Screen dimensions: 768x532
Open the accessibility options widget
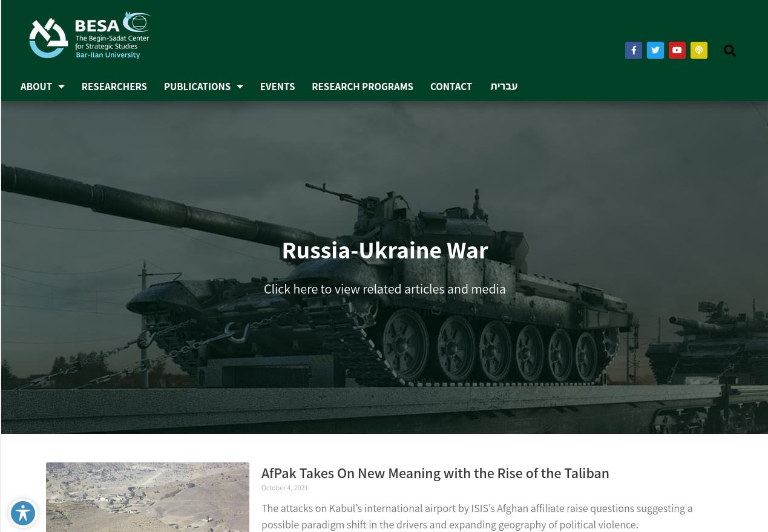click(23, 513)
